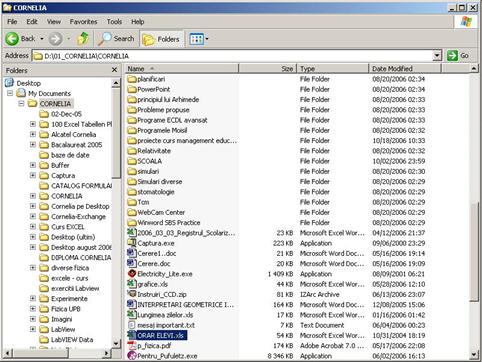Click file list scroll down arrow
482x362 pixels.
[474, 355]
